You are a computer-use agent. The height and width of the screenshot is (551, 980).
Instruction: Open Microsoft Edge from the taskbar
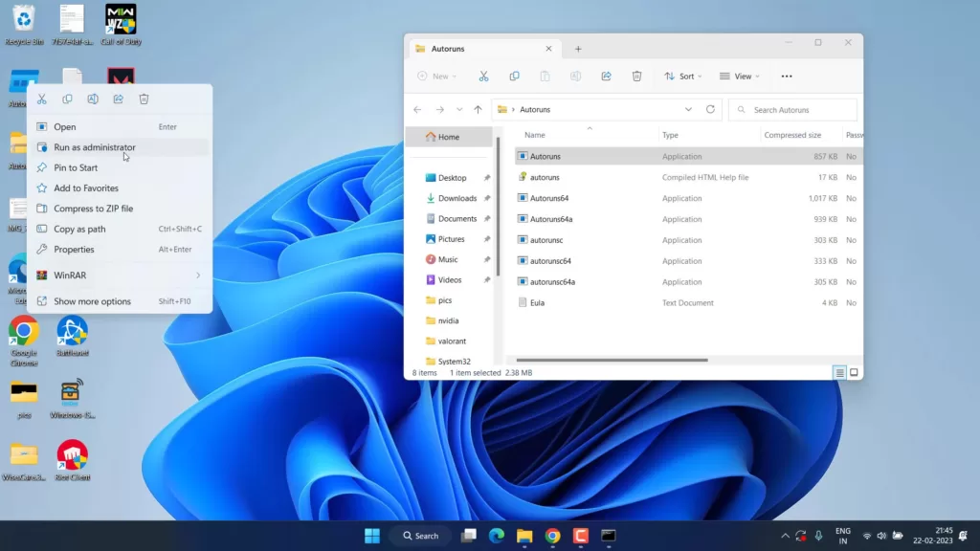click(x=497, y=536)
